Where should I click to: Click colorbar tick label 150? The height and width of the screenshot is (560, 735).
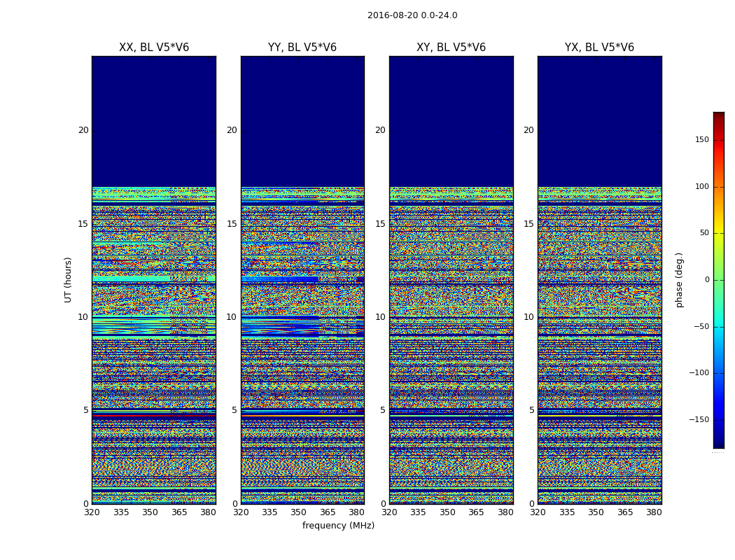[702, 139]
